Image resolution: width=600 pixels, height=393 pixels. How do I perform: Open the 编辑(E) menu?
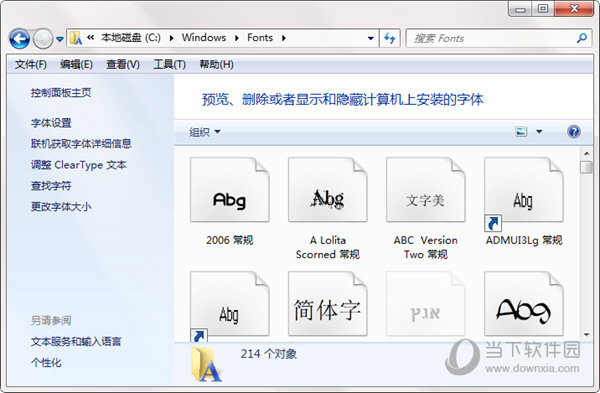[76, 64]
